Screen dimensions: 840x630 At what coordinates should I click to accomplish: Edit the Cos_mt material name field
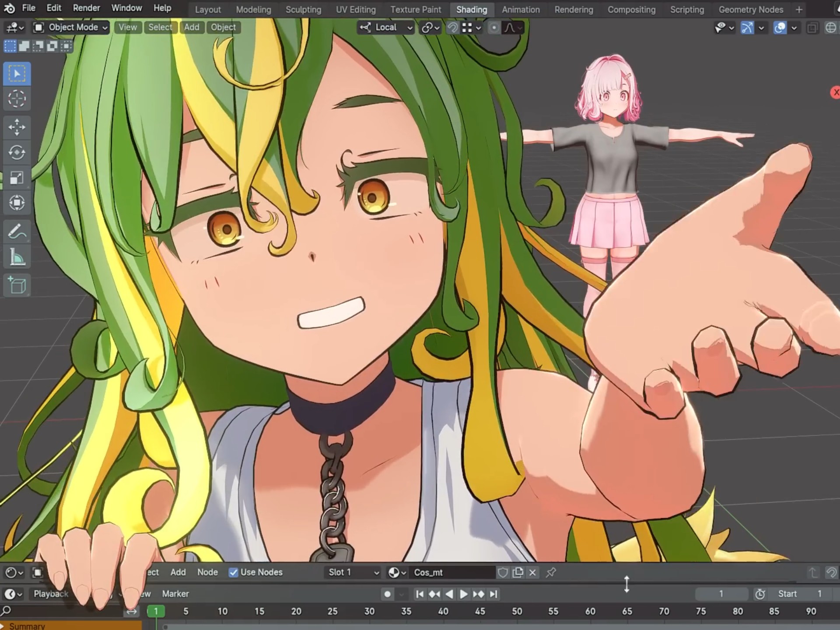452,572
